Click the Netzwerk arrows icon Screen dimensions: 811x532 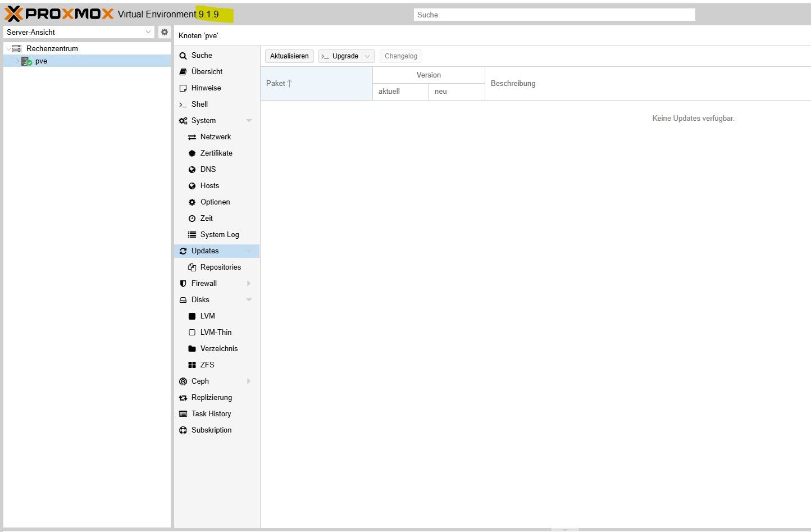point(192,137)
